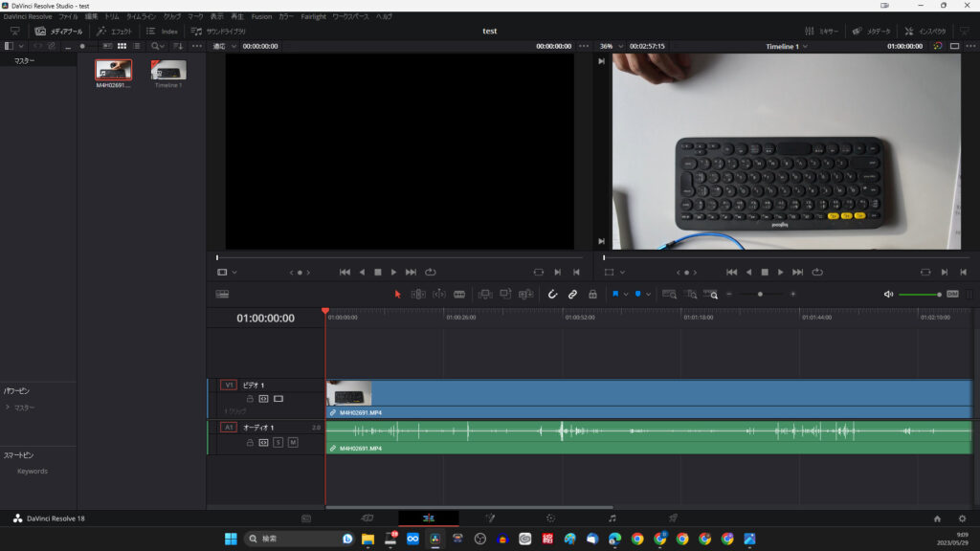Open the タイムライン menu

click(142, 17)
